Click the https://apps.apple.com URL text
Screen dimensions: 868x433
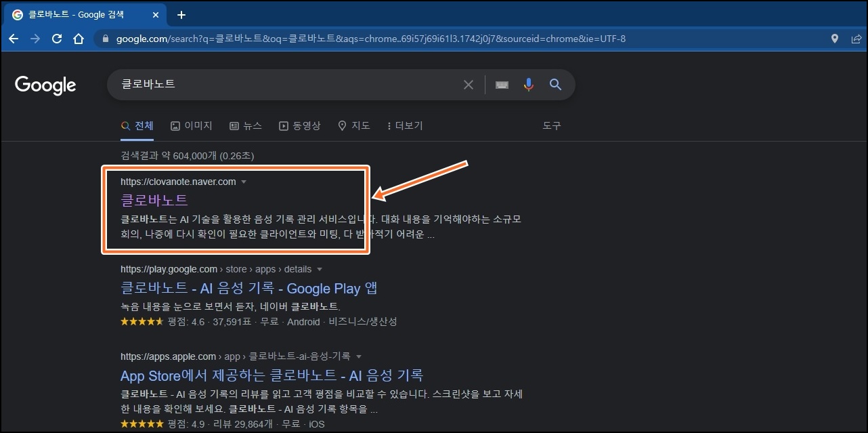pos(169,356)
